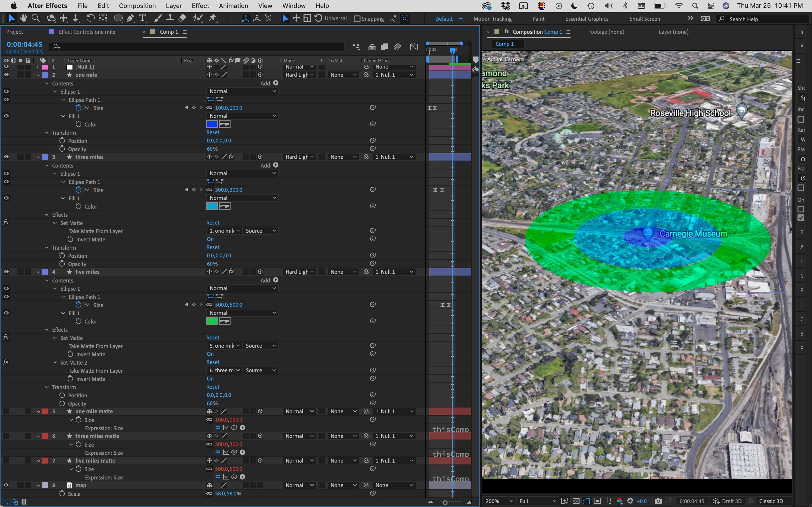812x507 pixels.
Task: Open the 200% magnification dropdown
Action: (499, 501)
